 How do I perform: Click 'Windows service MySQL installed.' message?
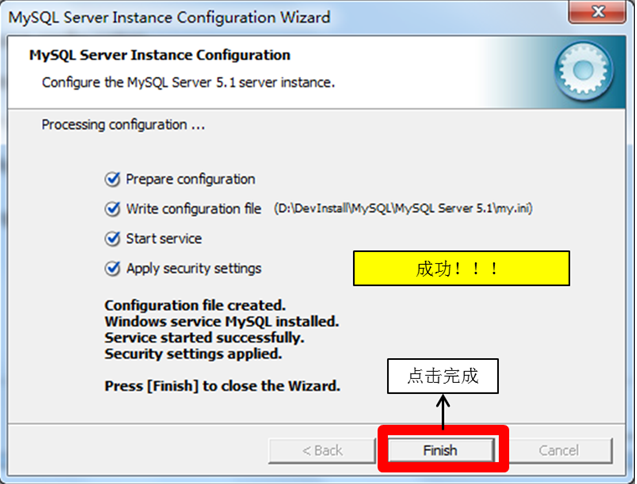click(x=222, y=321)
